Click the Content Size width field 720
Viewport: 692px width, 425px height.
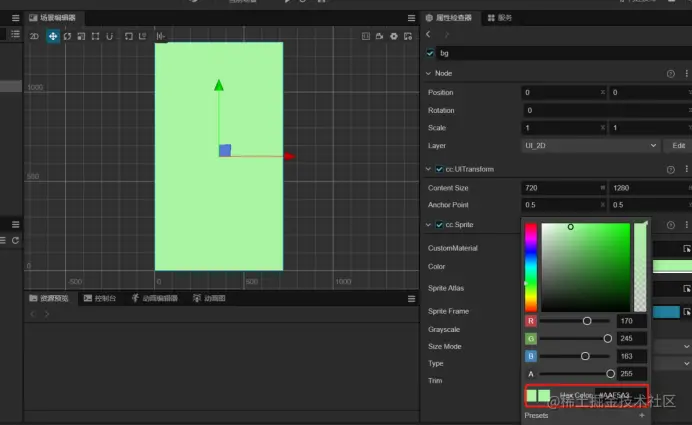(x=563, y=188)
